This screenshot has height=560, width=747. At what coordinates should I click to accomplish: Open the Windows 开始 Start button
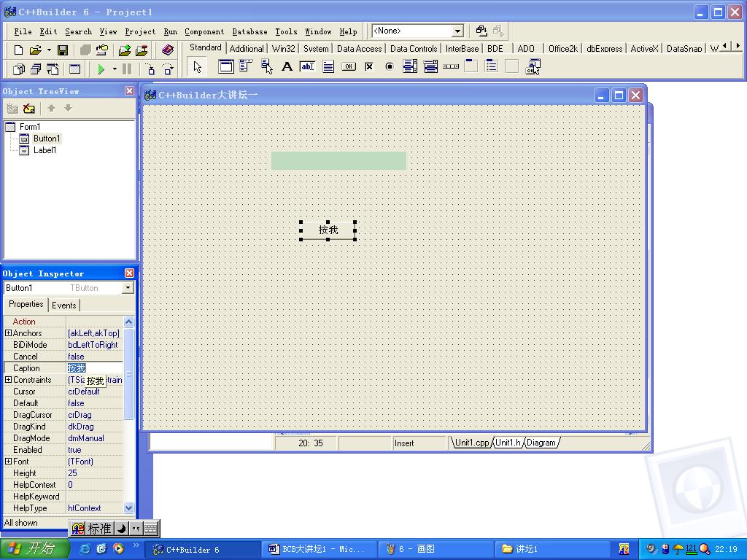[34, 549]
